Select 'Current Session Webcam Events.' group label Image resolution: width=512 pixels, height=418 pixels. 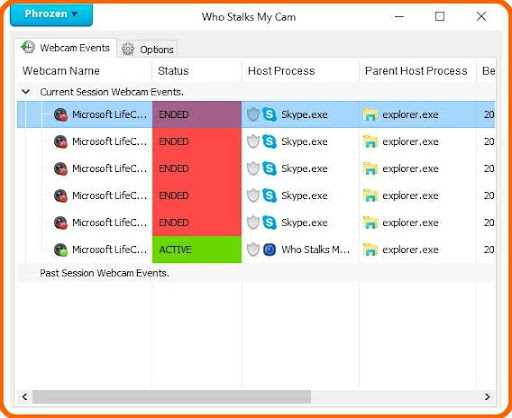pyautogui.click(x=112, y=92)
